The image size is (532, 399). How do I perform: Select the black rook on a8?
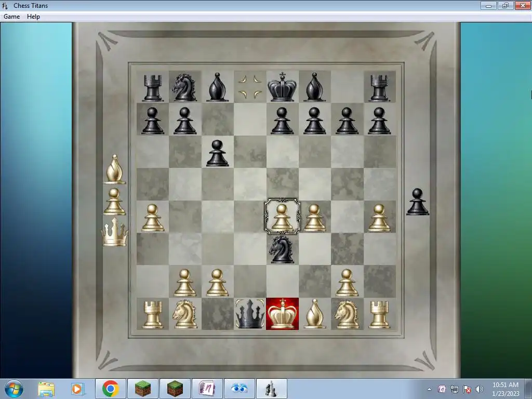(x=152, y=88)
